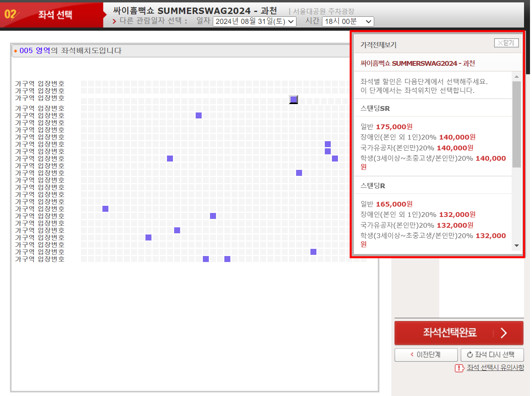Select the lower seat of the stacked purple pair

coord(328,151)
